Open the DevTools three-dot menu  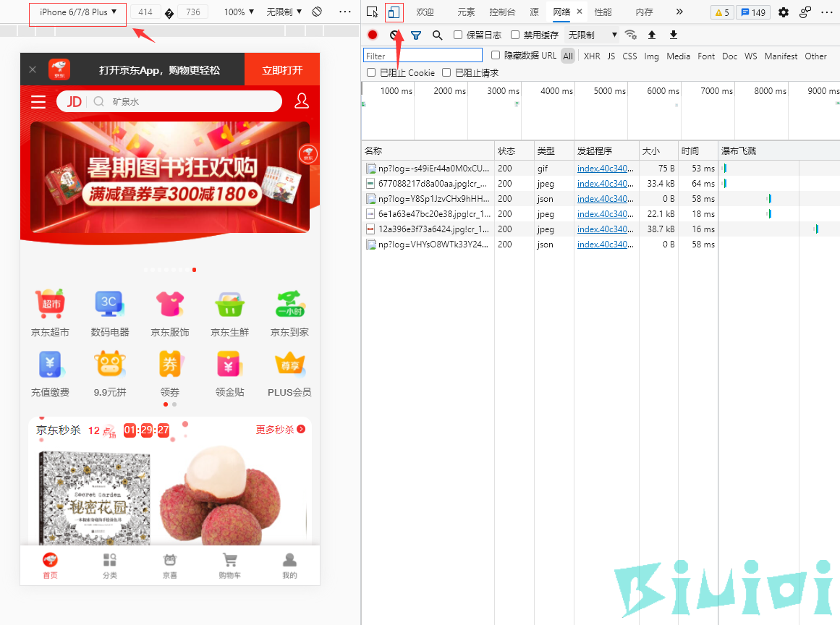click(826, 12)
